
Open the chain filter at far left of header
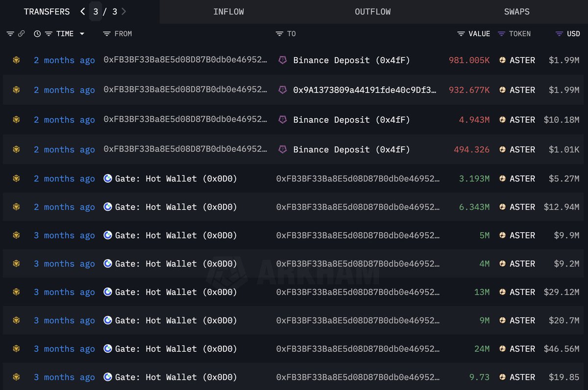(x=10, y=34)
